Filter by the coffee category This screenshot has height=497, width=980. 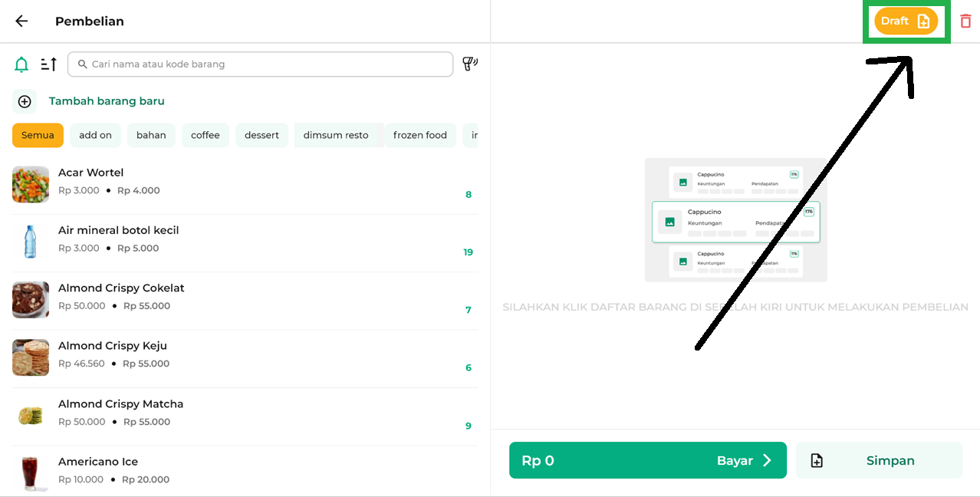pyautogui.click(x=206, y=135)
